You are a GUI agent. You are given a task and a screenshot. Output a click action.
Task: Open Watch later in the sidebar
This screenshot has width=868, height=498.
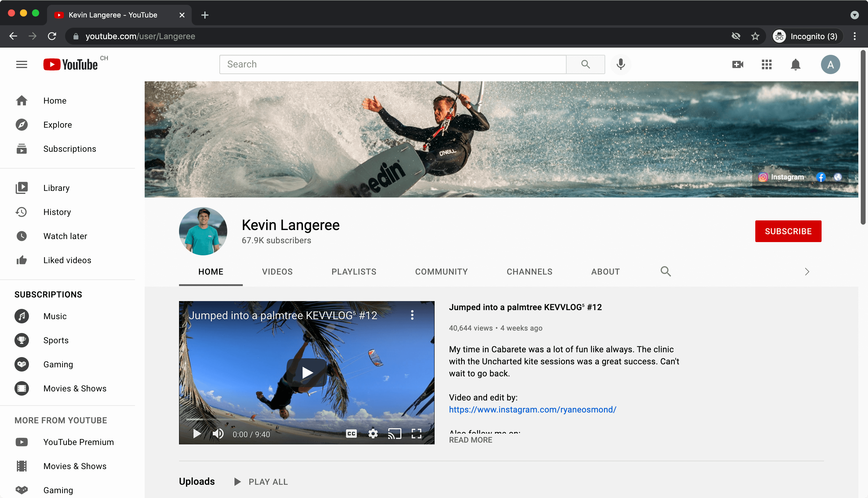pyautogui.click(x=68, y=236)
